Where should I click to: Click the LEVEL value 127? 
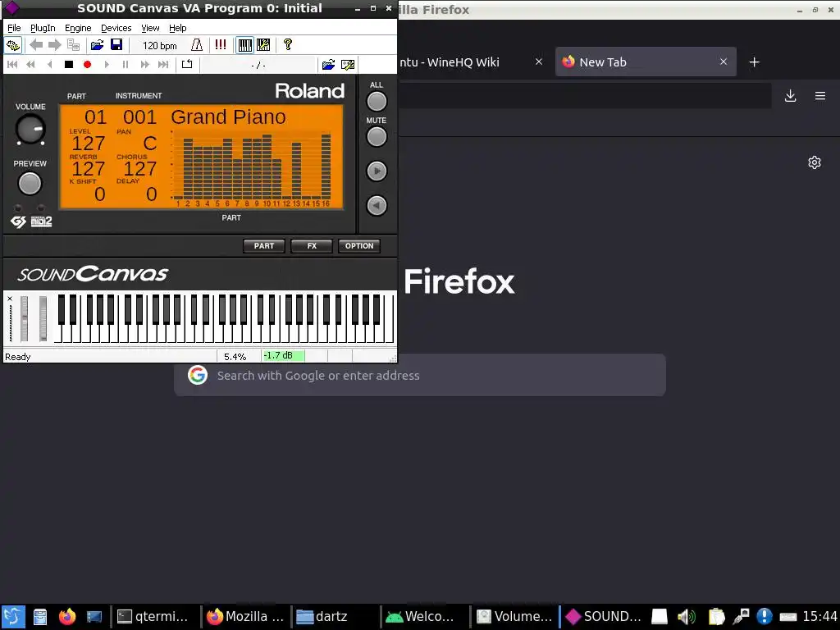click(89, 143)
